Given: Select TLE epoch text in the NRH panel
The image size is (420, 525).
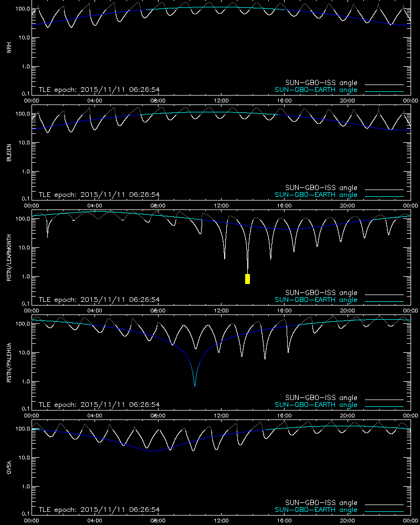Looking at the screenshot, I should tap(99, 90).
